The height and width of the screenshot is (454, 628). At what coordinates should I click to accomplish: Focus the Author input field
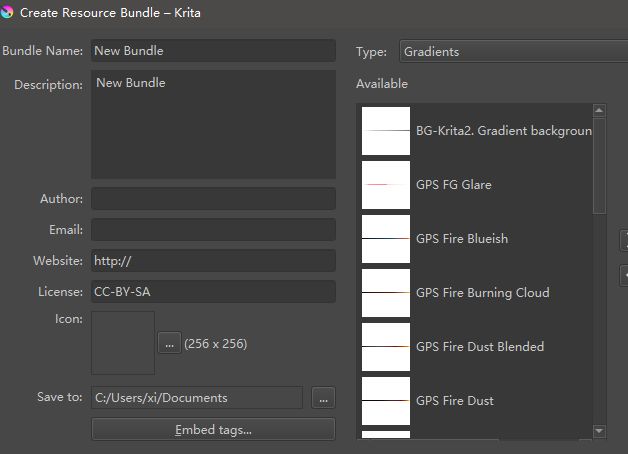(213, 199)
